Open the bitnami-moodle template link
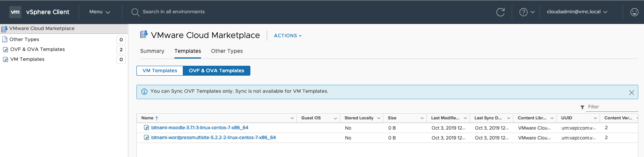 tap(199, 128)
